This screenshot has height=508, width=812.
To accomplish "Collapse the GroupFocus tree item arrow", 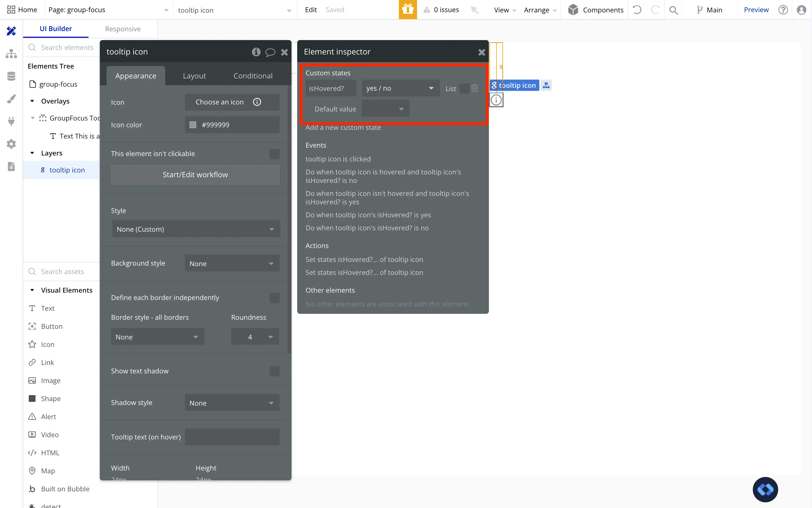I will pos(32,118).
